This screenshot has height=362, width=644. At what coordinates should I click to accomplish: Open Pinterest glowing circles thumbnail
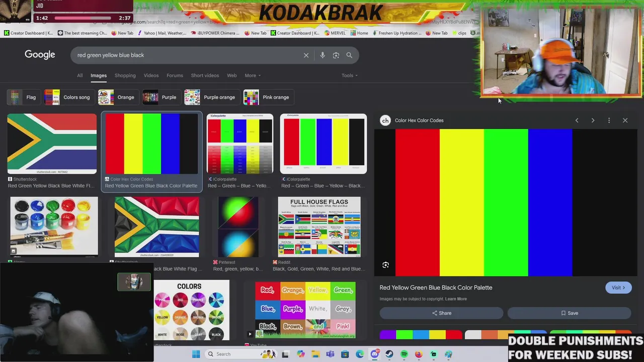point(238,227)
